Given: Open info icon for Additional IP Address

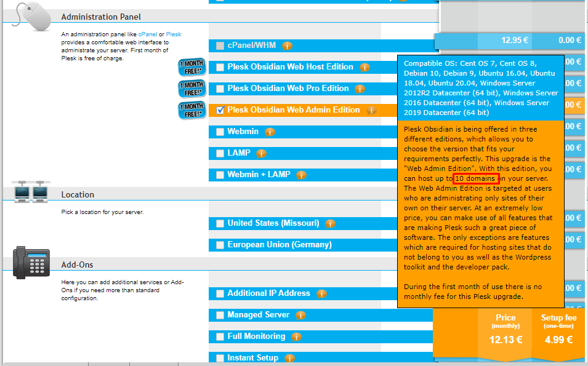Looking at the screenshot, I should 321,294.
